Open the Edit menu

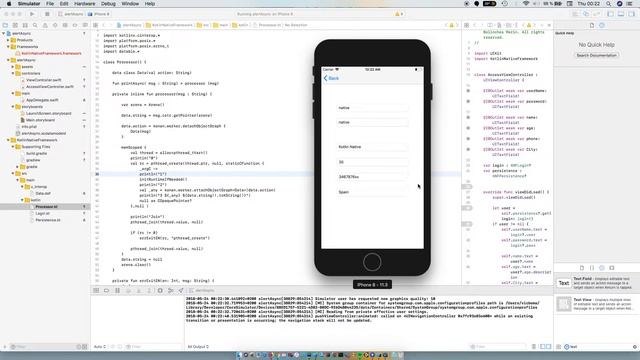click(x=64, y=4)
